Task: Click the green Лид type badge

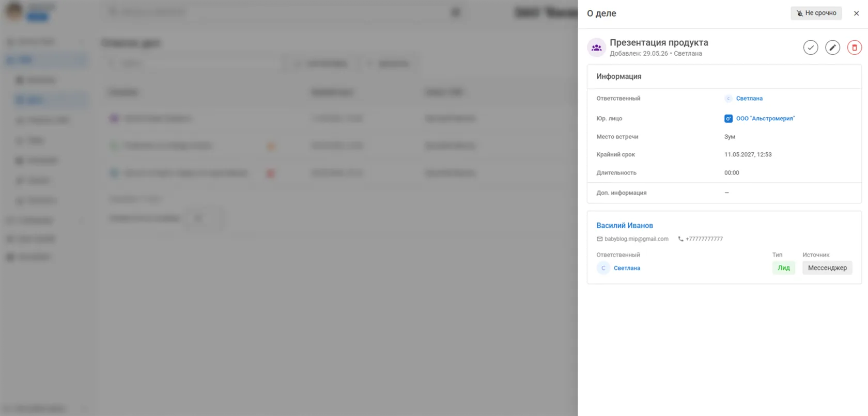Action: click(784, 268)
